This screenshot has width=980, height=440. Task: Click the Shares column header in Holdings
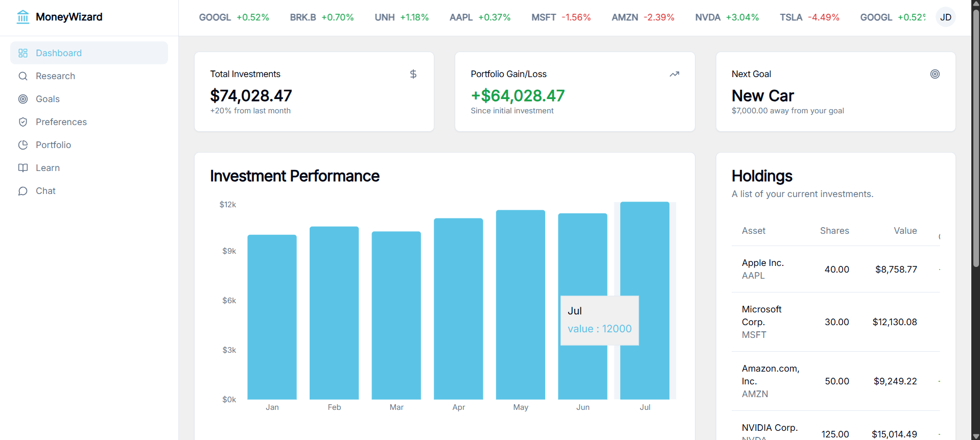tap(834, 231)
